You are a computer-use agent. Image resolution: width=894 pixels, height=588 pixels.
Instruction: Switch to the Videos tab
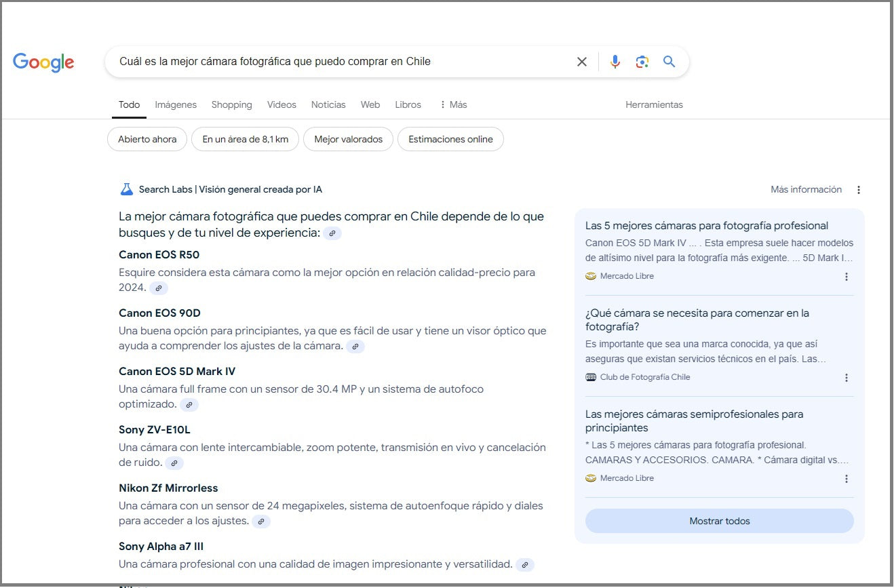(x=281, y=105)
